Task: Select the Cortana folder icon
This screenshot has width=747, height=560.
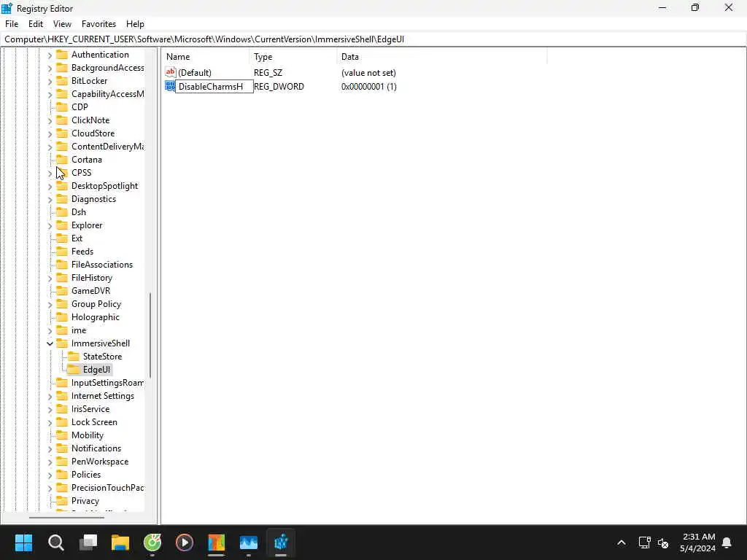Action: coord(62,160)
